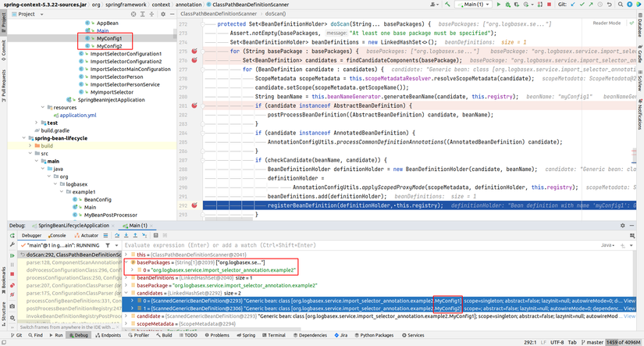
Task: Switch to the Console tab
Action: pos(57,234)
